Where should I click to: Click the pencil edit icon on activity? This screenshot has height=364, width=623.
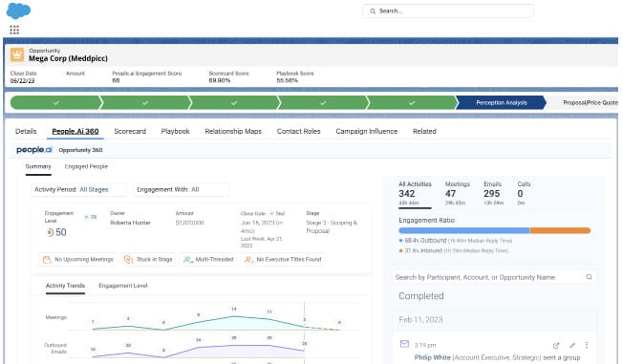point(572,345)
